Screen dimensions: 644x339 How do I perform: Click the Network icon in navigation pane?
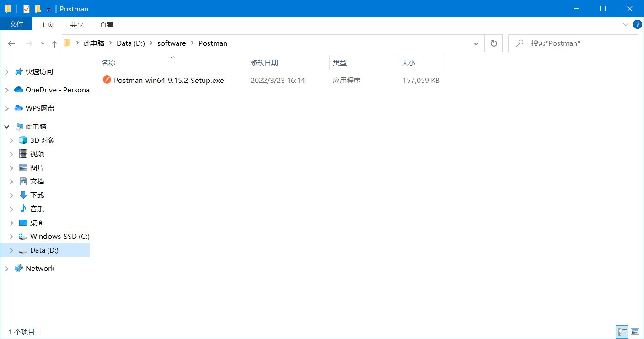[x=19, y=269]
